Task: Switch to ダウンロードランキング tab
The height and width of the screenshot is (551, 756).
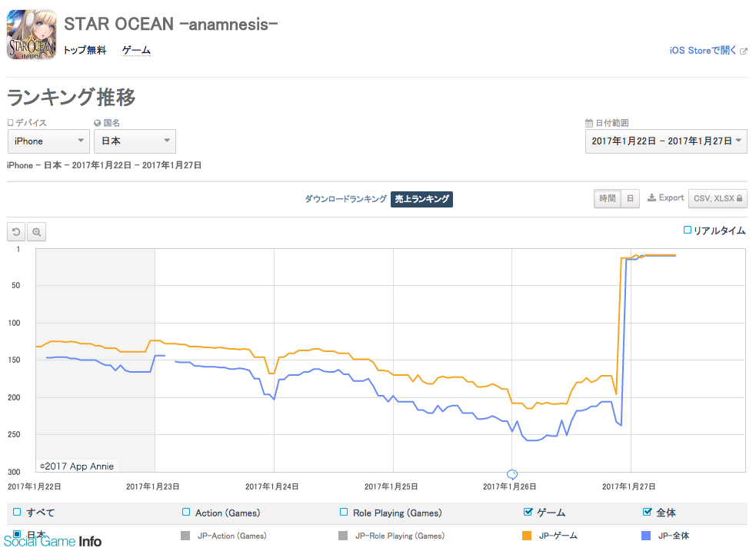Action: click(x=345, y=198)
